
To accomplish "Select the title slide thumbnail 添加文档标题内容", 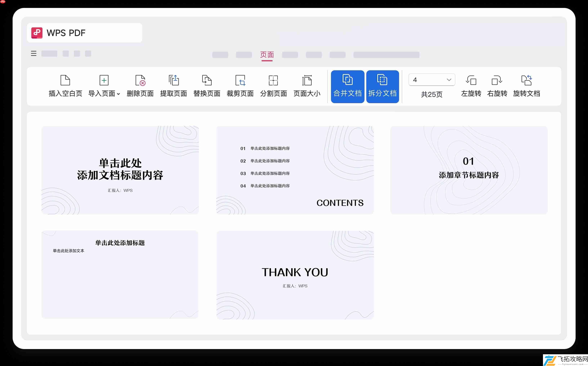I will pos(120,170).
